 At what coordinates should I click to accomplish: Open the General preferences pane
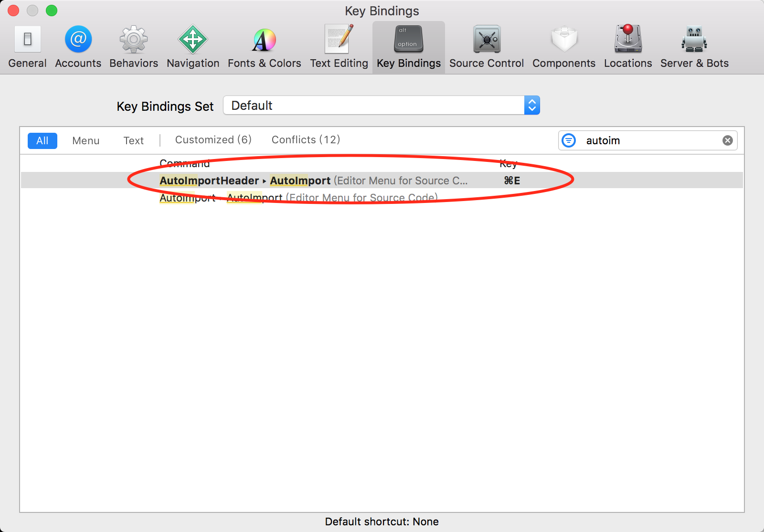click(x=27, y=47)
